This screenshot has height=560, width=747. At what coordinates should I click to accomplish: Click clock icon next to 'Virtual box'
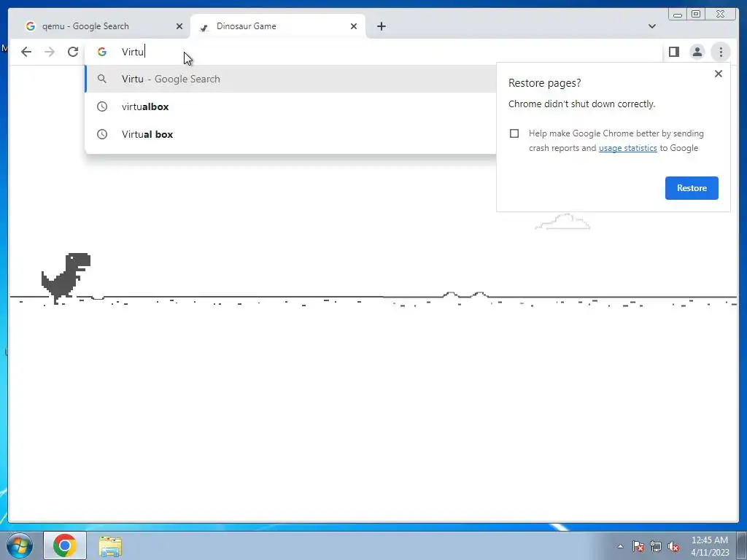[x=102, y=134]
